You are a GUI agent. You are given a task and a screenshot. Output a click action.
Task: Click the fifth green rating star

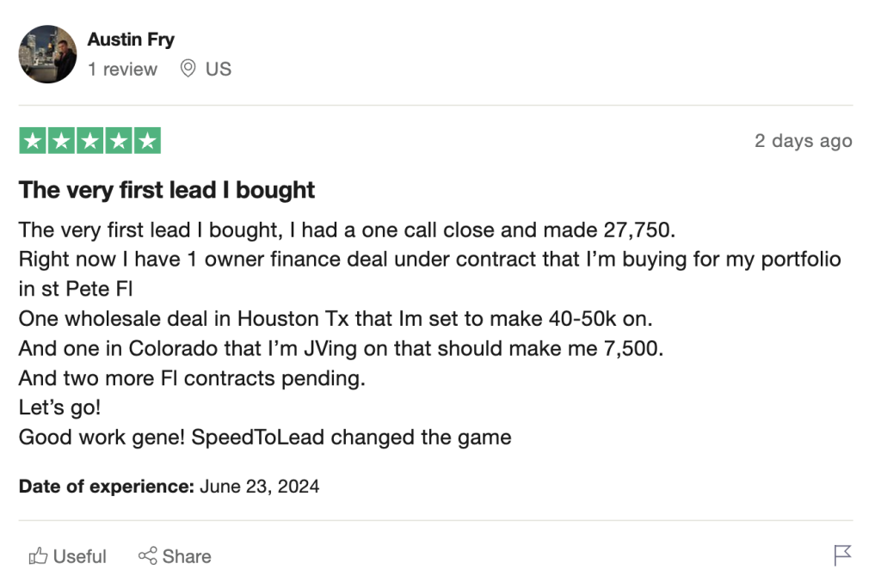[x=146, y=141]
